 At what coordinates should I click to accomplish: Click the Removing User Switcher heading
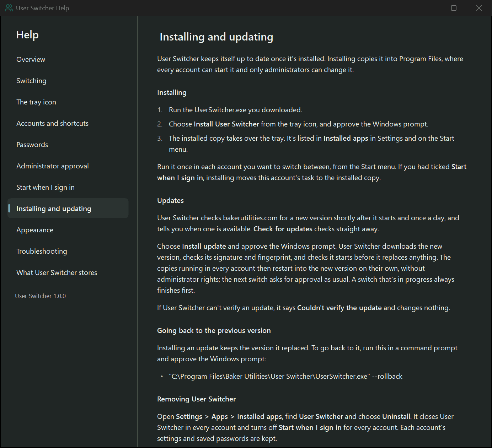click(x=196, y=399)
